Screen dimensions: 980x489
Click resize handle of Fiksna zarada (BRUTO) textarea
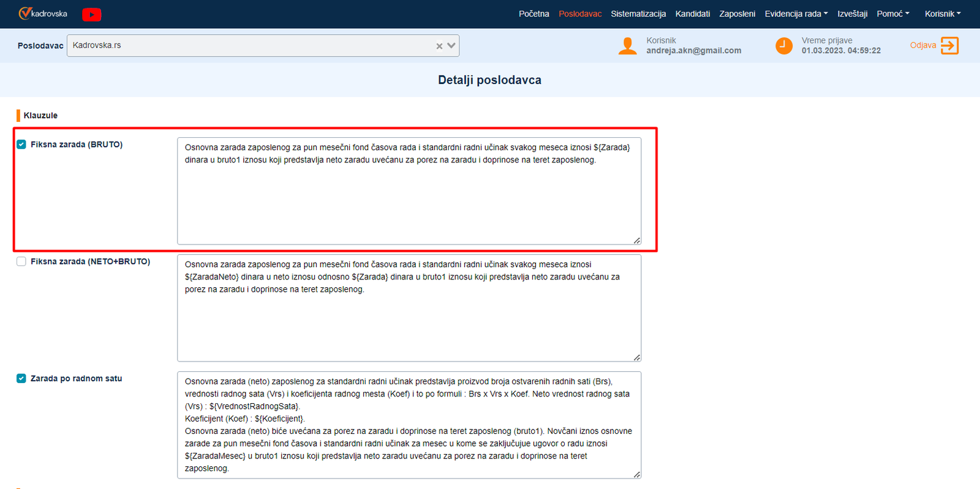(x=637, y=241)
